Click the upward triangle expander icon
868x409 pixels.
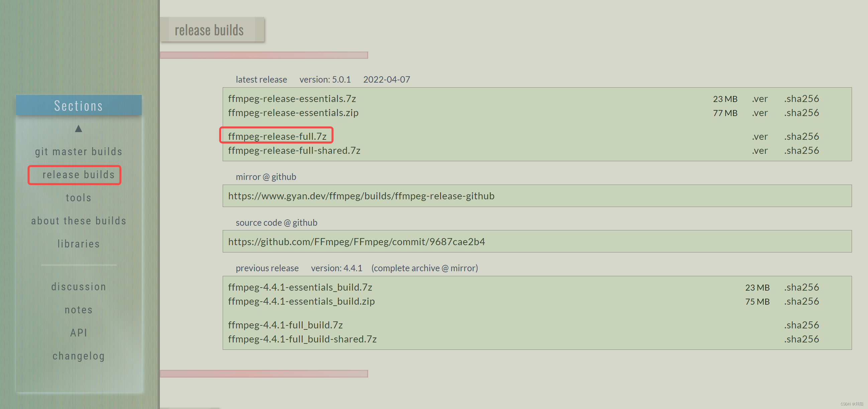coord(78,128)
